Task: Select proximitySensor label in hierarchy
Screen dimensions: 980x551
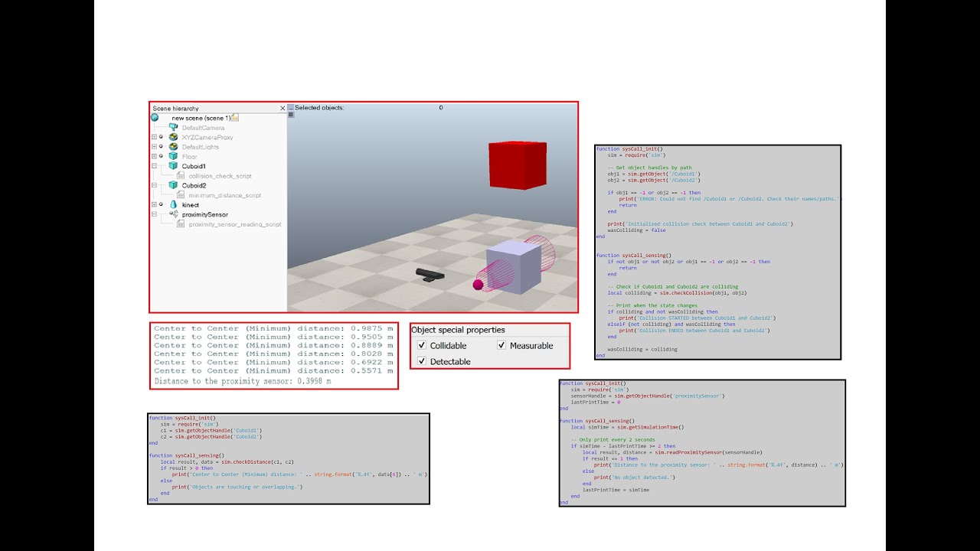Action: pos(204,215)
